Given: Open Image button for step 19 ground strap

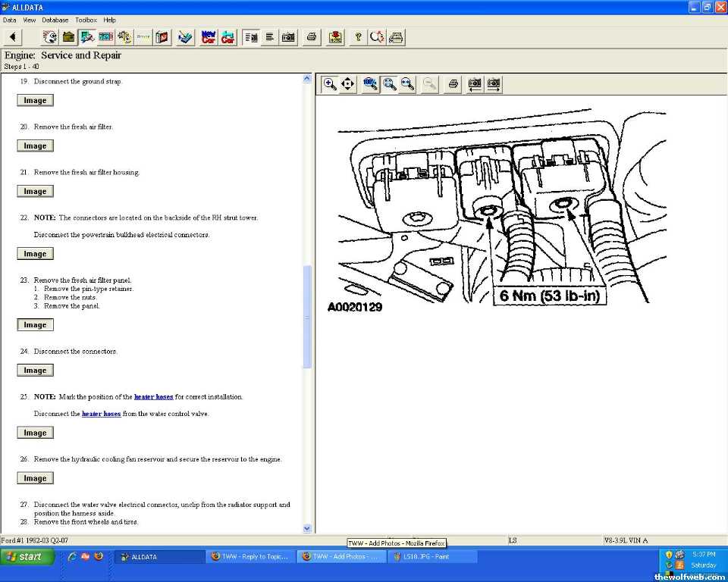Looking at the screenshot, I should (35, 101).
